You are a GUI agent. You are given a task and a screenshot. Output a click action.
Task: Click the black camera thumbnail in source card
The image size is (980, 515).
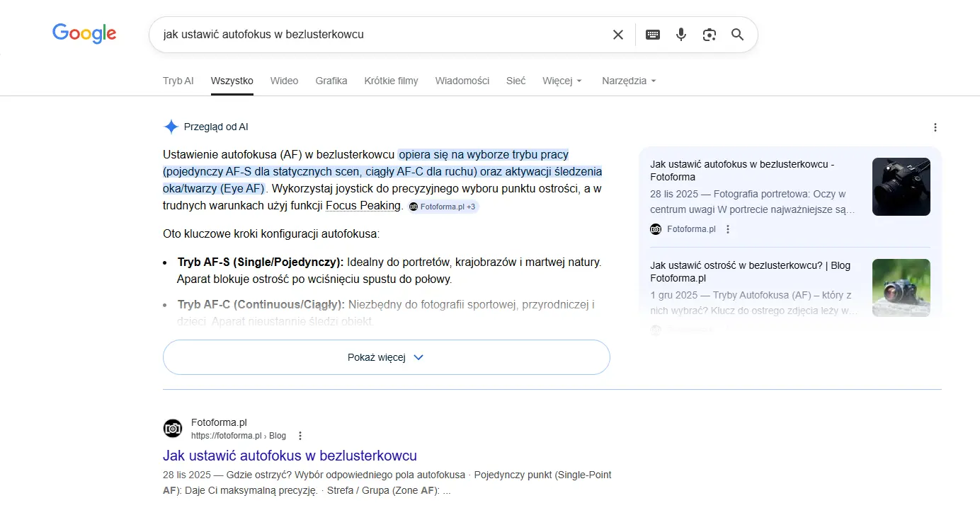click(x=901, y=187)
